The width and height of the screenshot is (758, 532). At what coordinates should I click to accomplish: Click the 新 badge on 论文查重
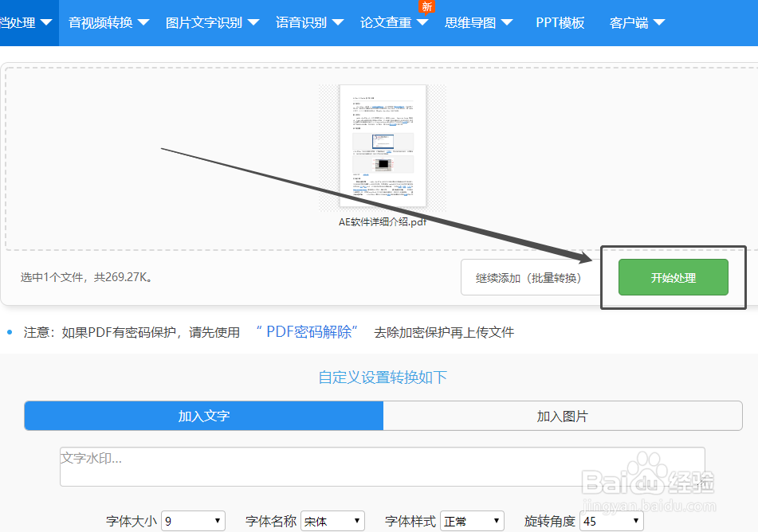[x=426, y=6]
